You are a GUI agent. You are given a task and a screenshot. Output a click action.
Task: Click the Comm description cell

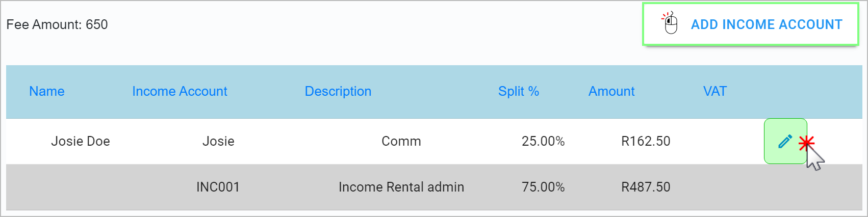click(x=401, y=141)
